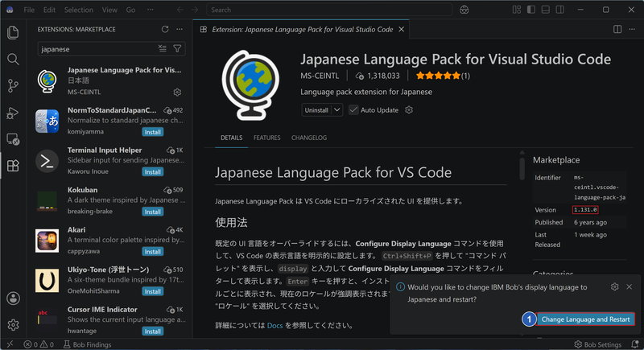Viewport: 644px width, 350px height.
Task: Go back with the navigation arrow
Action: click(180, 10)
